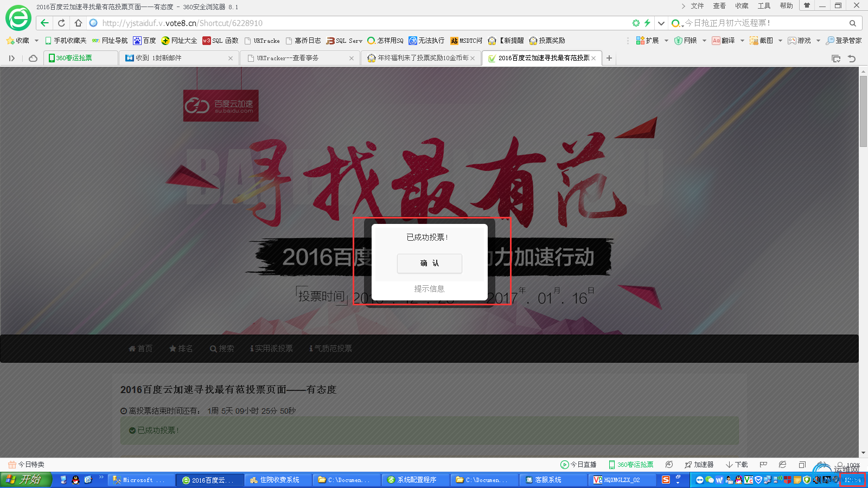The height and width of the screenshot is (488, 868).
Task: Click the 360春运抢票 link in status bar
Action: click(631, 465)
